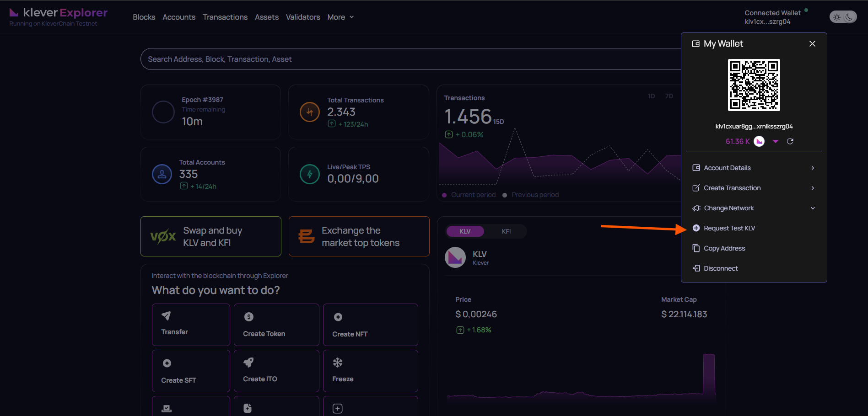Switch to the KLV coin tab
Image resolution: width=868 pixels, height=416 pixels.
click(x=465, y=231)
